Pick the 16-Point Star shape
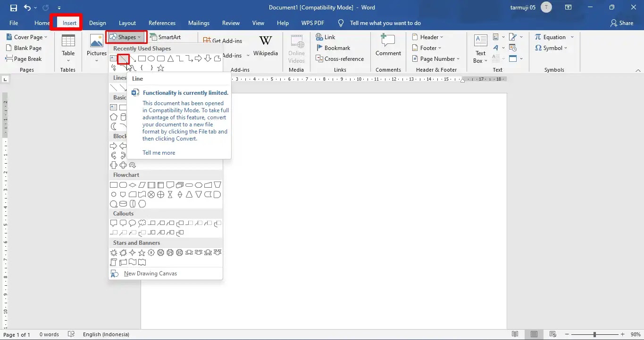 (x=160, y=252)
